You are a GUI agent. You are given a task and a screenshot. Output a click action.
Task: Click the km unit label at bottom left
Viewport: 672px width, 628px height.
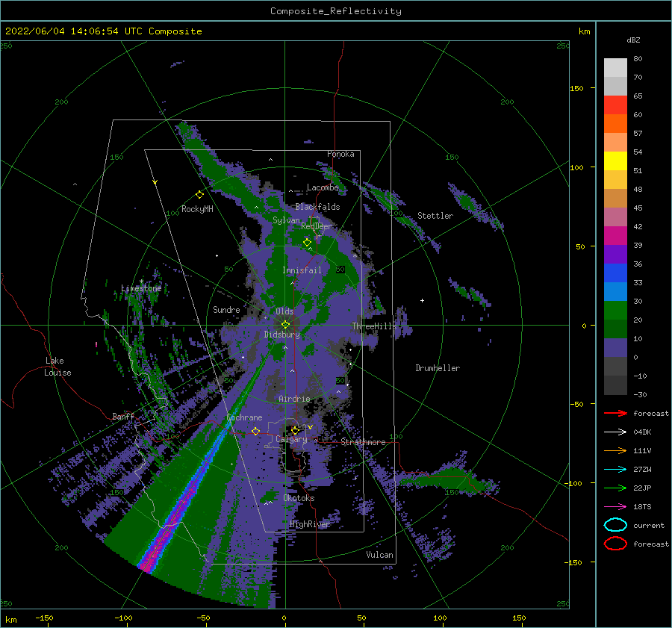(x=11, y=620)
